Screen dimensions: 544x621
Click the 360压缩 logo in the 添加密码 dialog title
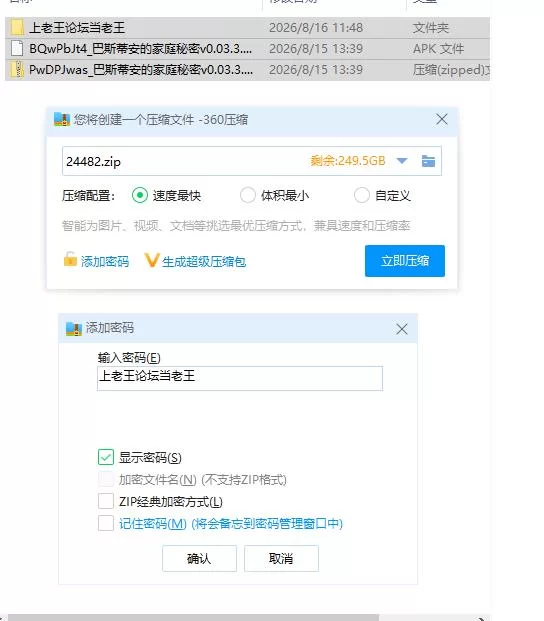tap(74, 328)
